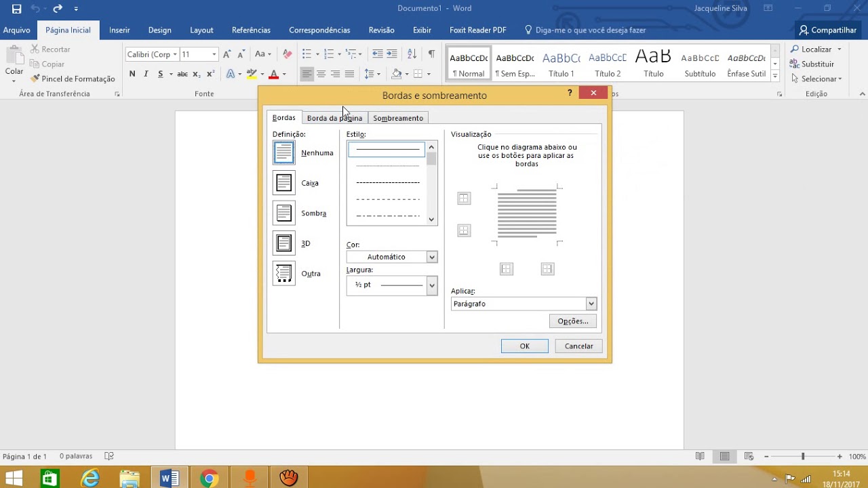Increase font size with A up icon

227,54
